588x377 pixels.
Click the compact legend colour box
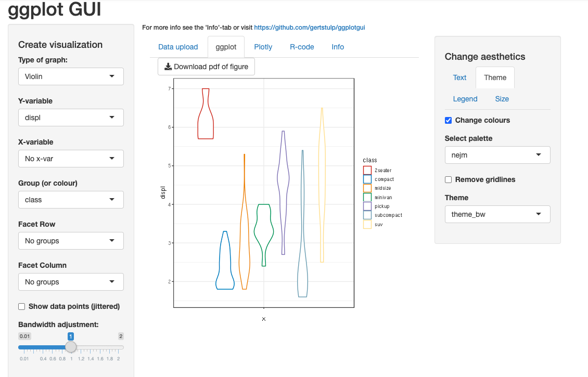(367, 179)
